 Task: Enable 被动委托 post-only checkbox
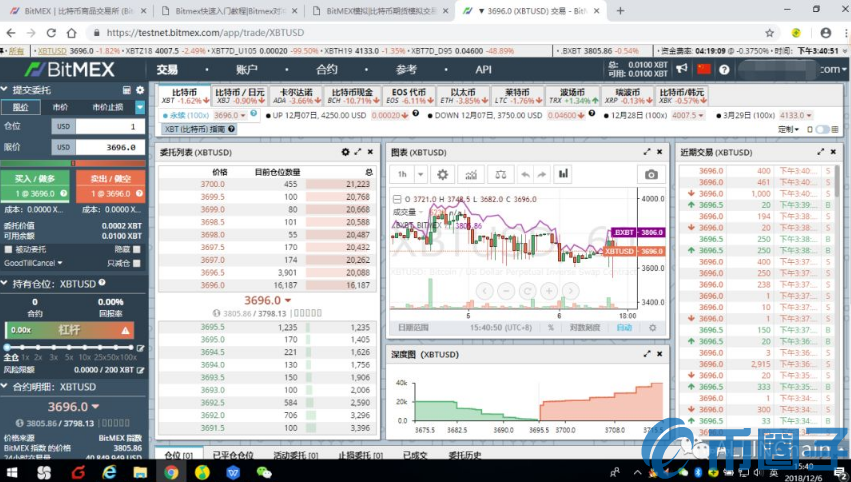pos(8,249)
